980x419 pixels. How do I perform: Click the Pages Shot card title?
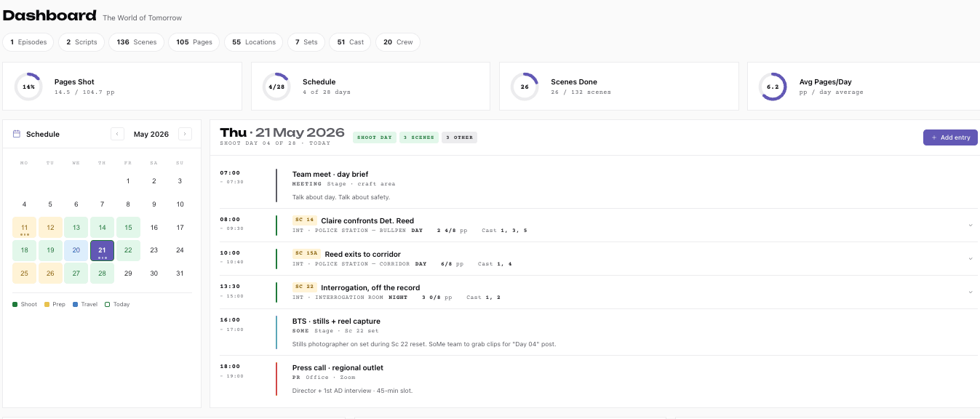pyautogui.click(x=74, y=81)
